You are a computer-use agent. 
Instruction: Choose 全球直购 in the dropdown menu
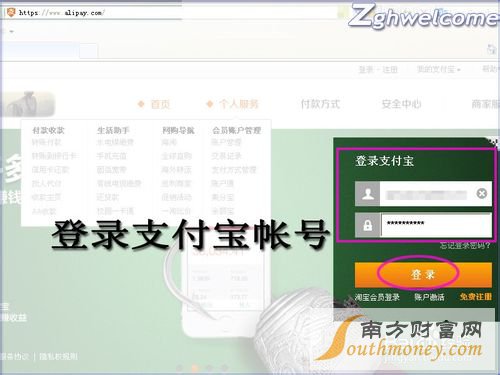176,156
